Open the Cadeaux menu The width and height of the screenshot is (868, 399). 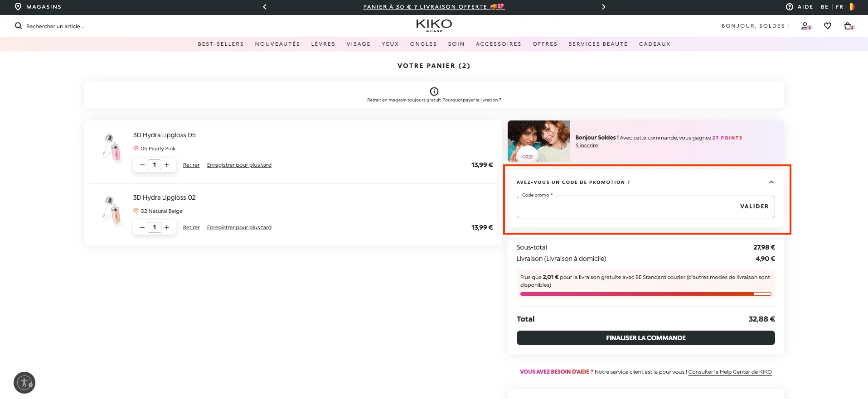pyautogui.click(x=655, y=44)
